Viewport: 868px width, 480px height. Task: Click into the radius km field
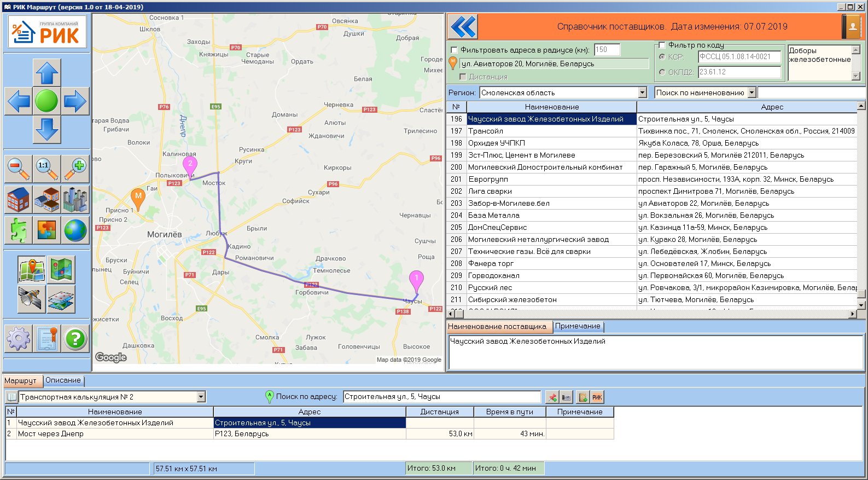(x=607, y=50)
